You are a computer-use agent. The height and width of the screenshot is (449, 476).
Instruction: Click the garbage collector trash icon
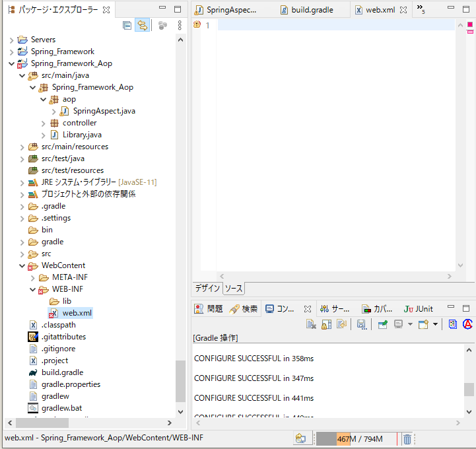tap(407, 439)
